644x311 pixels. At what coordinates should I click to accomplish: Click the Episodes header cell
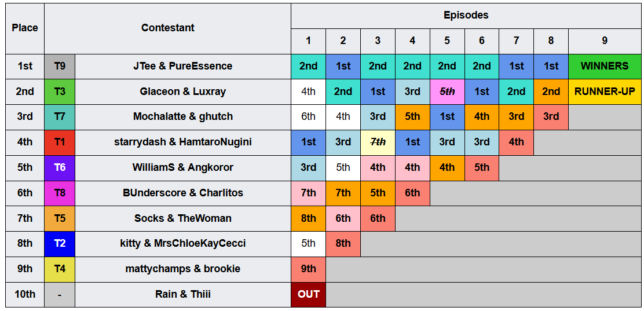[466, 16]
